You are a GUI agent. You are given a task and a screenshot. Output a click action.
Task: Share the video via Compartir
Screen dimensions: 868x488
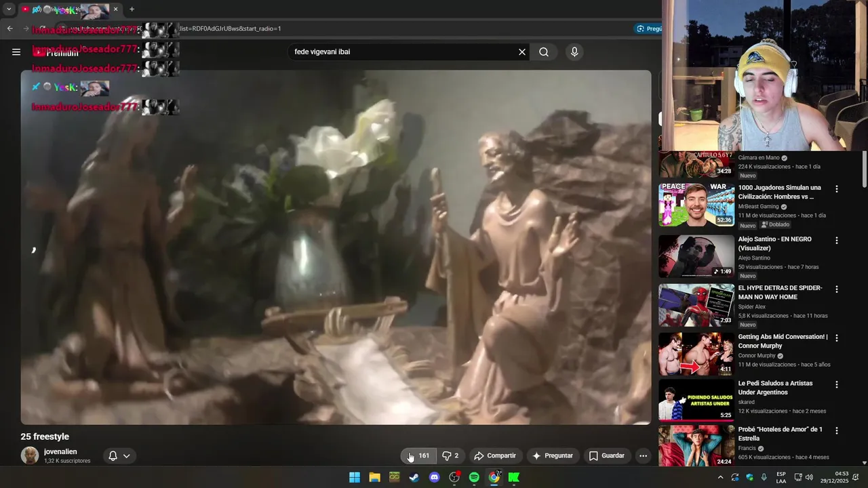pos(495,455)
